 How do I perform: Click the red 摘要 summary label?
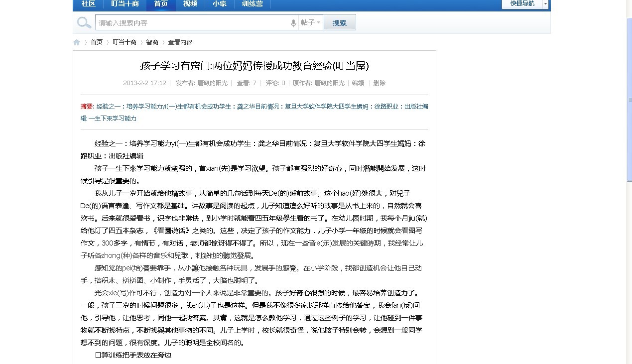tap(87, 106)
